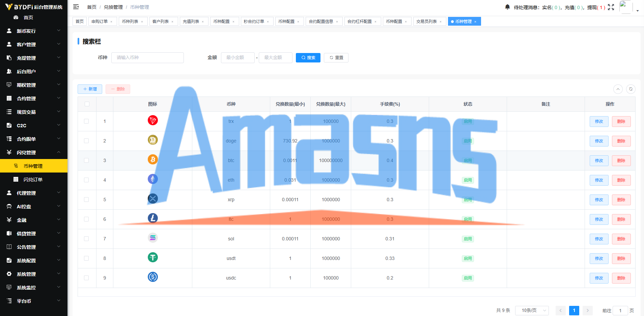Switch to 客户列表 tab
Image resolution: width=644 pixels, height=316 pixels.
pos(163,21)
